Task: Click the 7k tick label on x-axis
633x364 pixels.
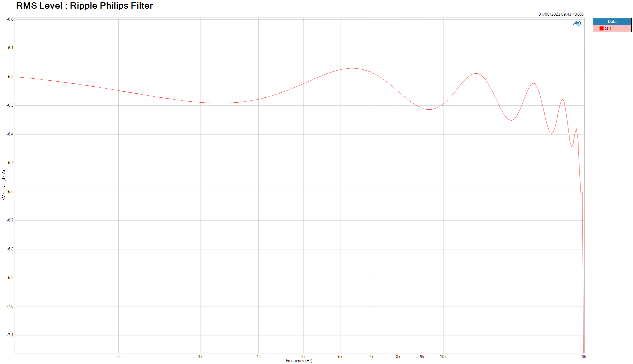Action: tap(371, 357)
